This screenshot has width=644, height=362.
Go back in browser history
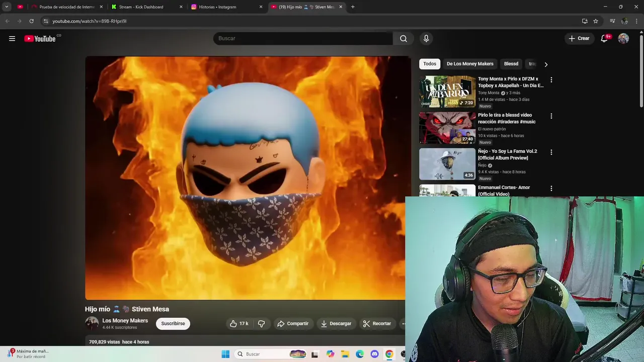[7, 21]
